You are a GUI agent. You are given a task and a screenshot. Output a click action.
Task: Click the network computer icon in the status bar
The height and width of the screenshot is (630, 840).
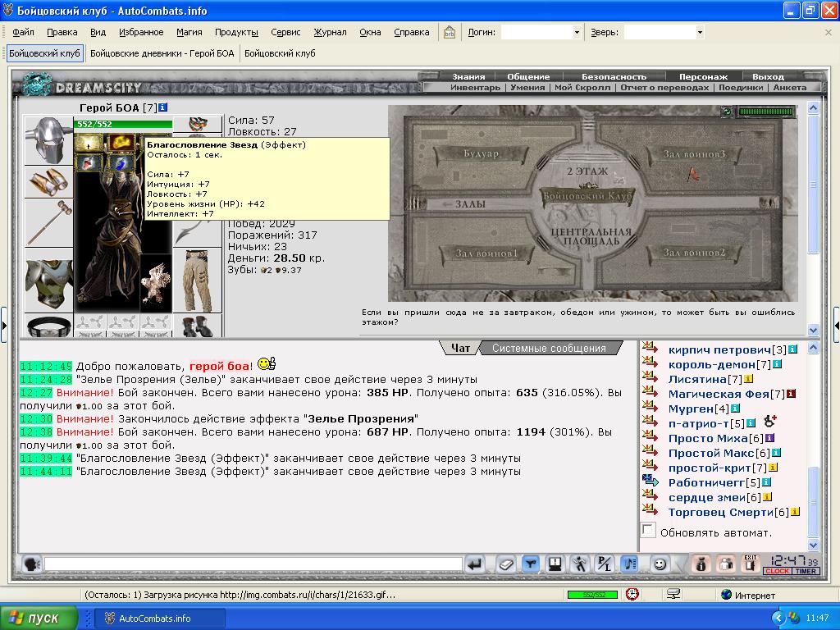(x=673, y=594)
